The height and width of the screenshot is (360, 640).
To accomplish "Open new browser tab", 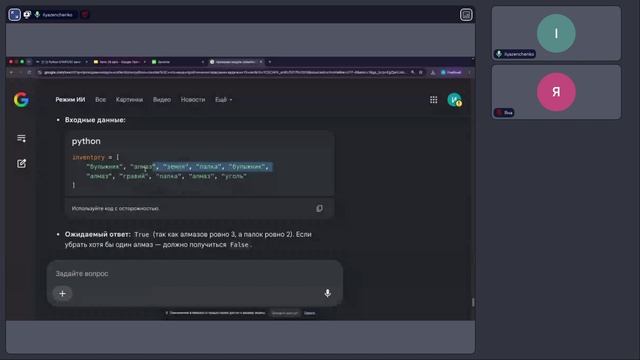I will [x=270, y=62].
